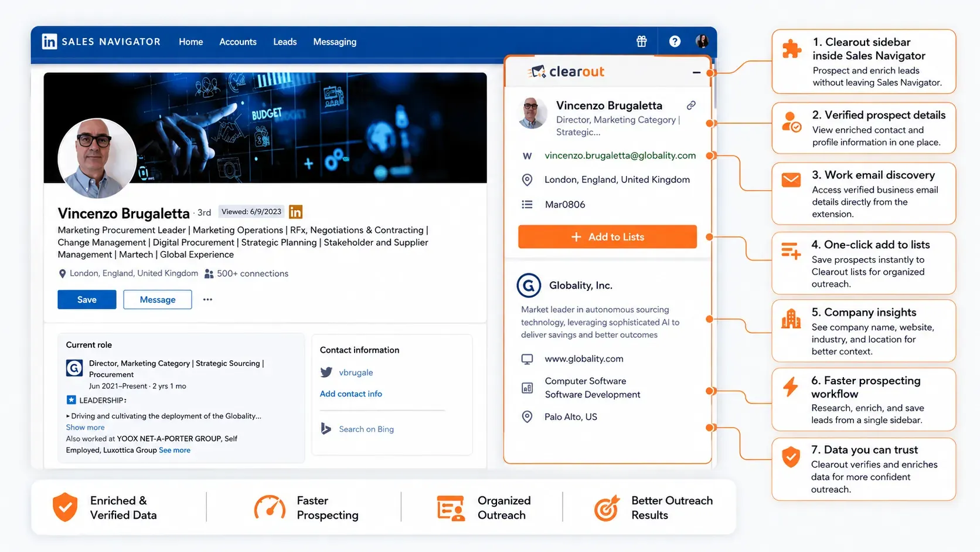Click the Leadership star icon
This screenshot has height=552, width=980.
(71, 400)
